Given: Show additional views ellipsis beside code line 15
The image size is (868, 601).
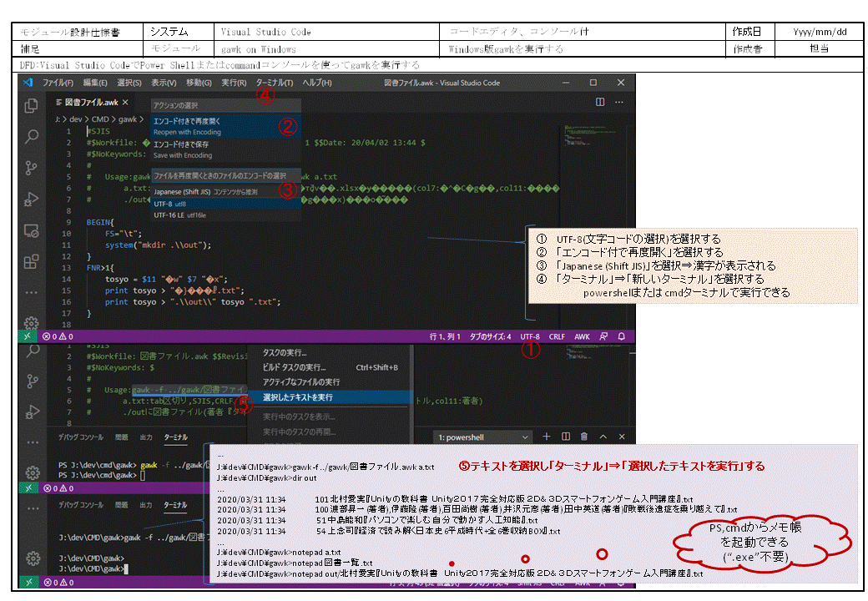Looking at the screenshot, I should click(32, 291).
